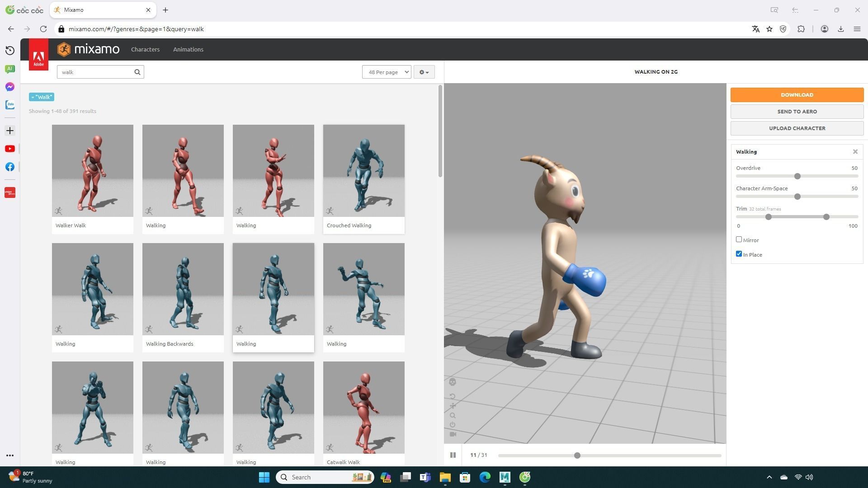The height and width of the screenshot is (488, 868).
Task: Click the reset camera rotation icon
Action: point(453,397)
